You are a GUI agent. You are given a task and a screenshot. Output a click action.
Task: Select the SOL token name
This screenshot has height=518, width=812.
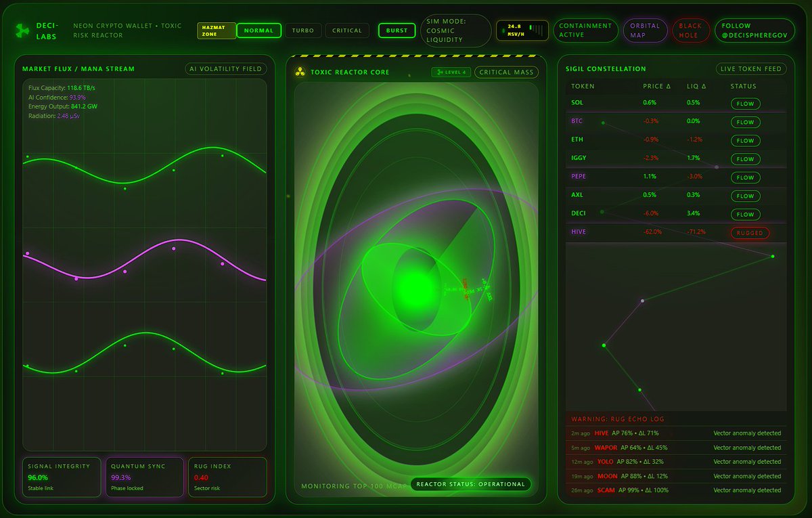577,103
